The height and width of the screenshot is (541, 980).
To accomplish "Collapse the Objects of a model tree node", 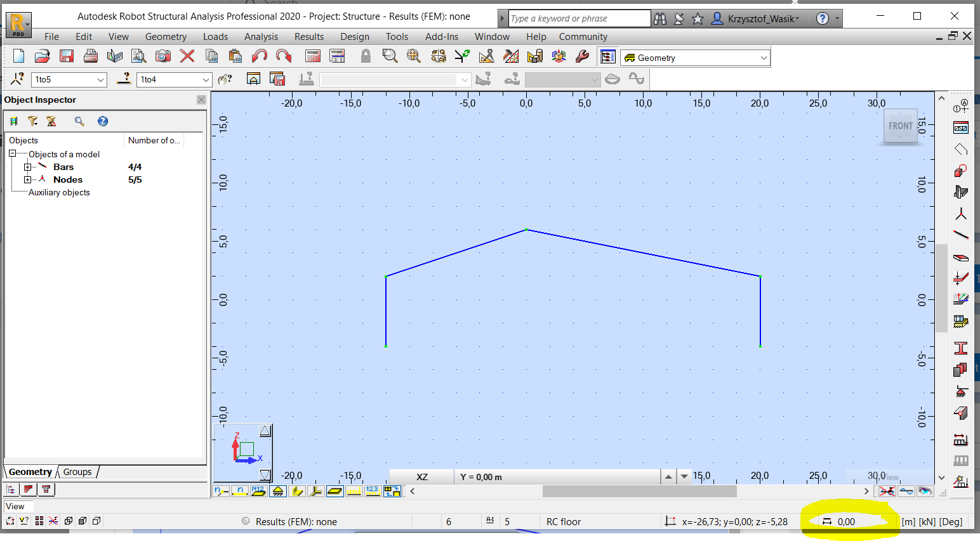I will click(x=13, y=153).
